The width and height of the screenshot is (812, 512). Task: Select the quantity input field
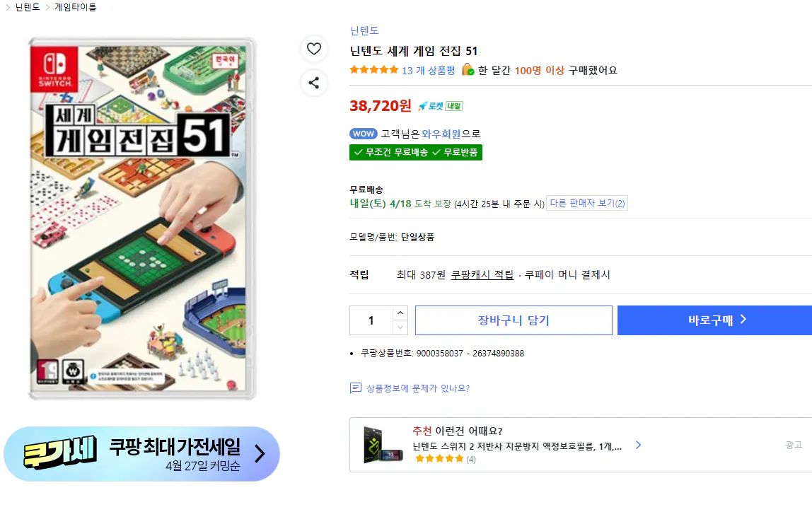pos(370,320)
